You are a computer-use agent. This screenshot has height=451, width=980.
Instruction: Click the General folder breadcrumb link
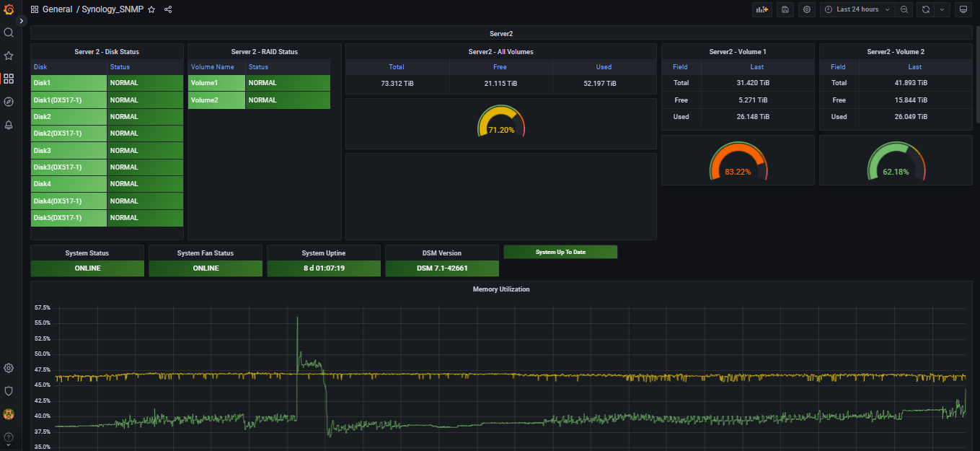(57, 9)
